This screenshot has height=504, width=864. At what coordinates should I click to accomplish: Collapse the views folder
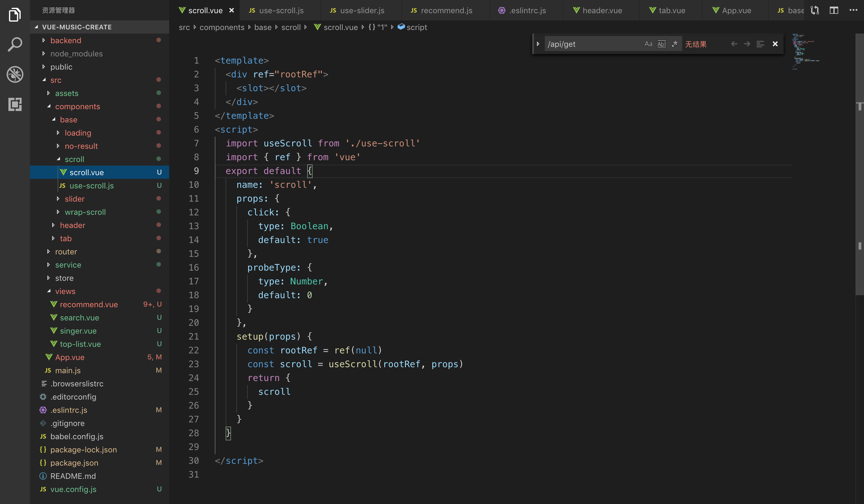(x=99, y=291)
